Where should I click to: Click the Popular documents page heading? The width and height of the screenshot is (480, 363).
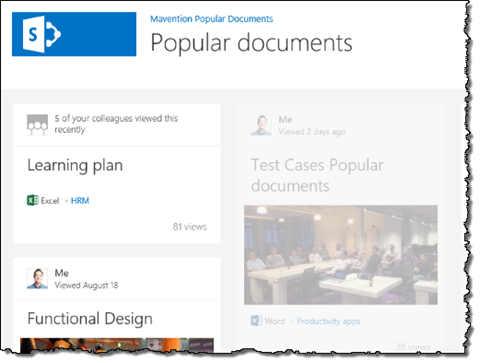tap(251, 43)
